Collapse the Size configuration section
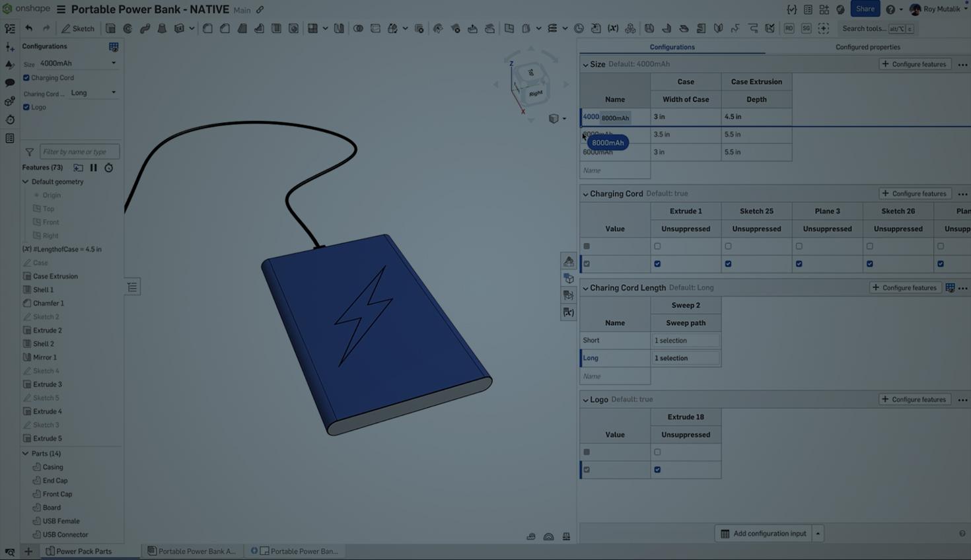 click(x=585, y=64)
